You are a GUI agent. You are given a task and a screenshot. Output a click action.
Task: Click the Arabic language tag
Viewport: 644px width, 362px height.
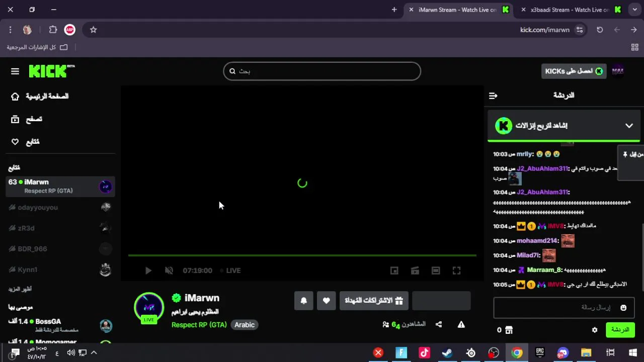[x=245, y=325]
